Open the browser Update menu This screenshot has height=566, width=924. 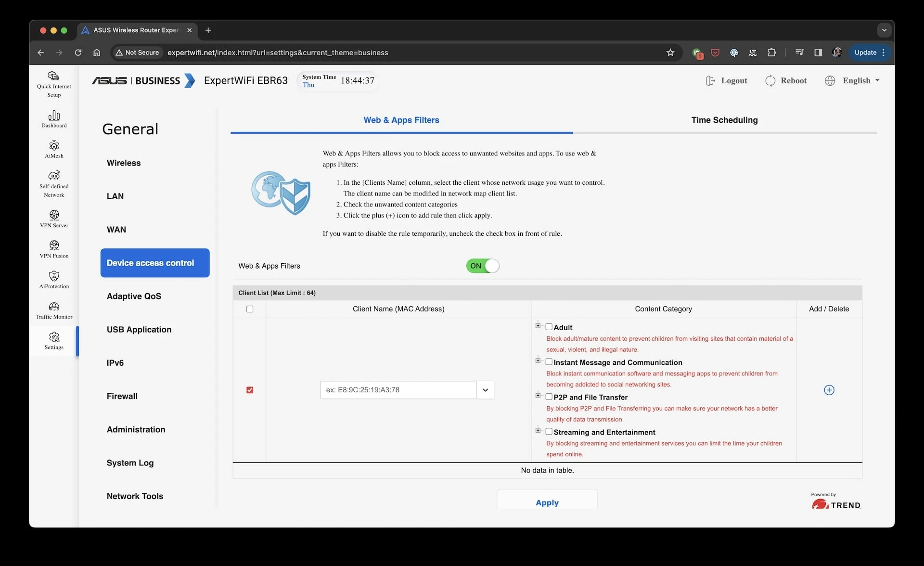(x=870, y=52)
